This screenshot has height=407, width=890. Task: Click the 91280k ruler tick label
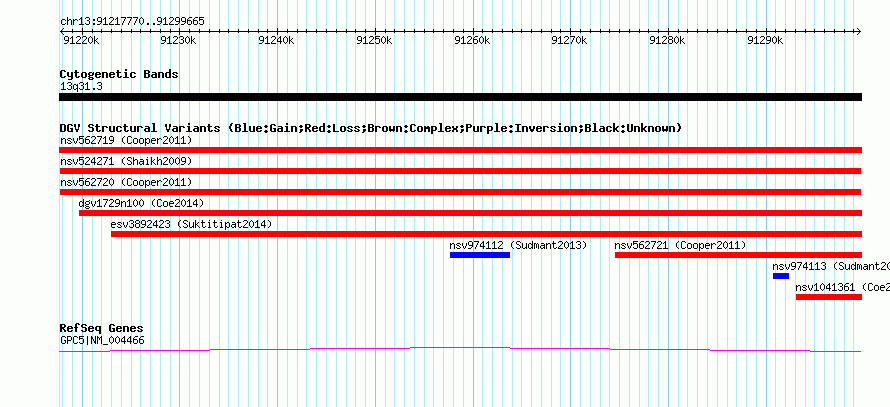[x=668, y=40]
